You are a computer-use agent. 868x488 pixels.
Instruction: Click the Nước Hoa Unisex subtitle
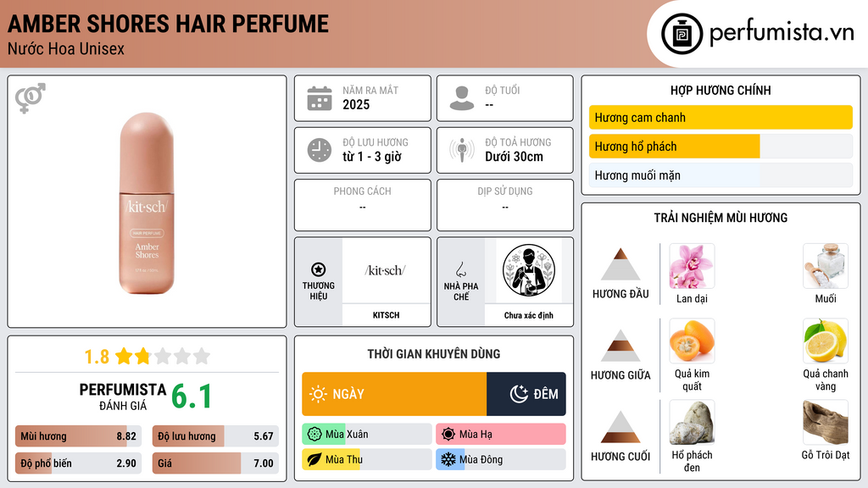[x=66, y=48]
